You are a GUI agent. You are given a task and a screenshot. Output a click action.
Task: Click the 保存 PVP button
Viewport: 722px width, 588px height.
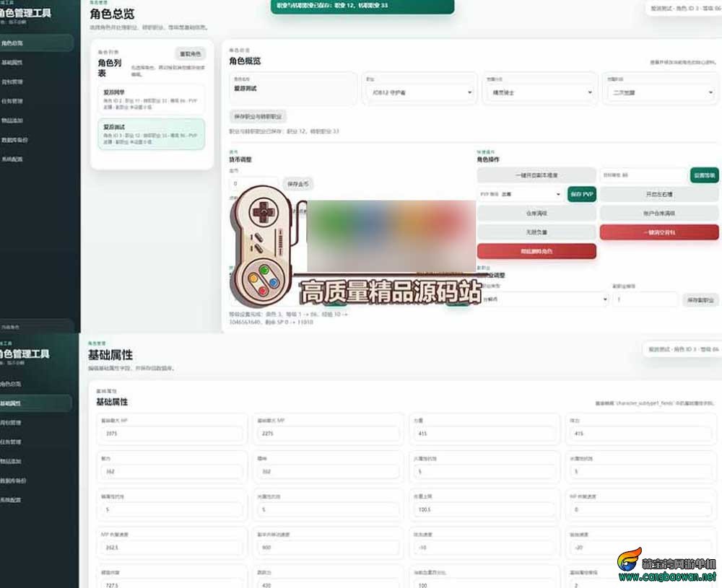(581, 194)
